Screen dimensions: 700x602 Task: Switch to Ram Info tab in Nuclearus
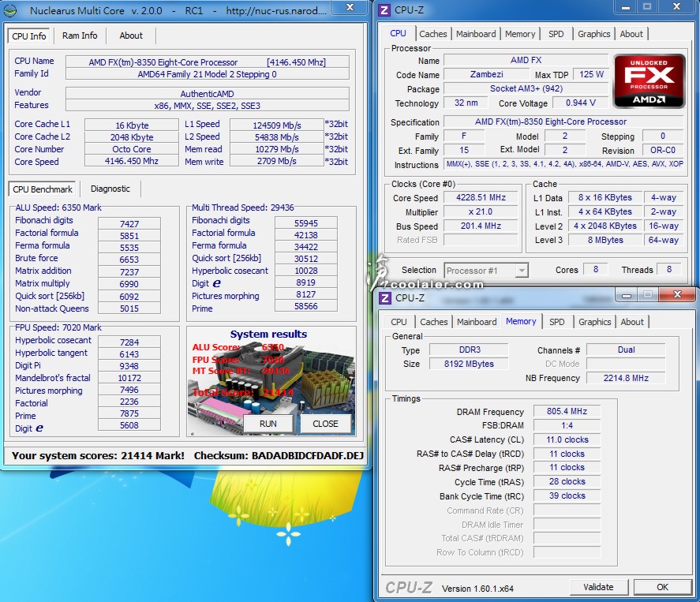80,36
